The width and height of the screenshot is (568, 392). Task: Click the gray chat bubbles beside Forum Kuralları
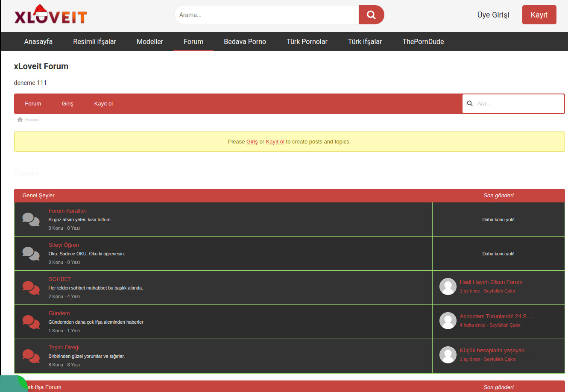point(31,219)
